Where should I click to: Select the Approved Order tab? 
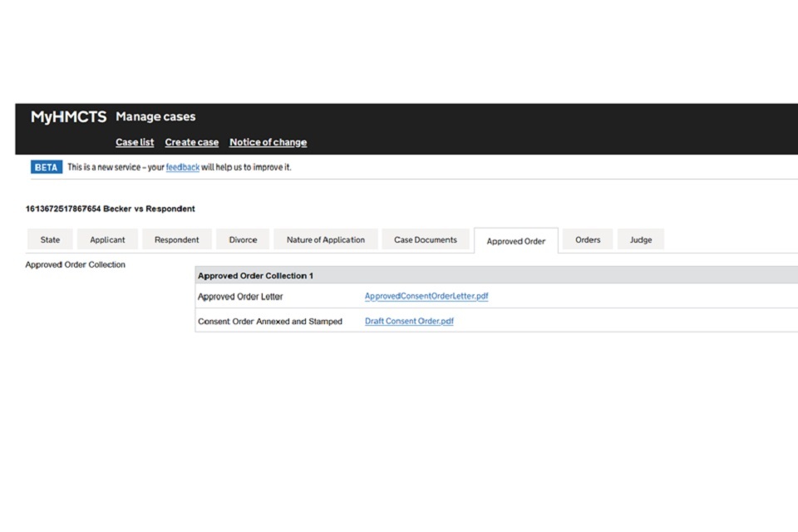pyautogui.click(x=515, y=241)
